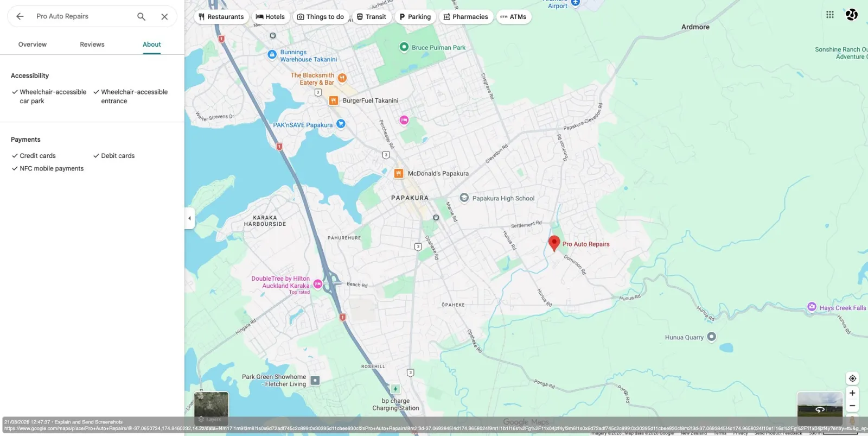Click the Airport marker at top

click(576, 3)
